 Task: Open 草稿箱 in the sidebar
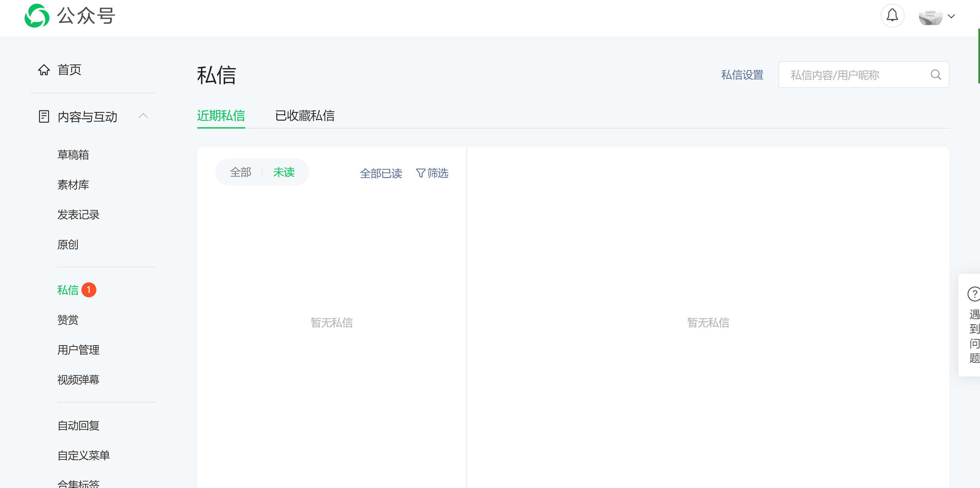coord(73,155)
